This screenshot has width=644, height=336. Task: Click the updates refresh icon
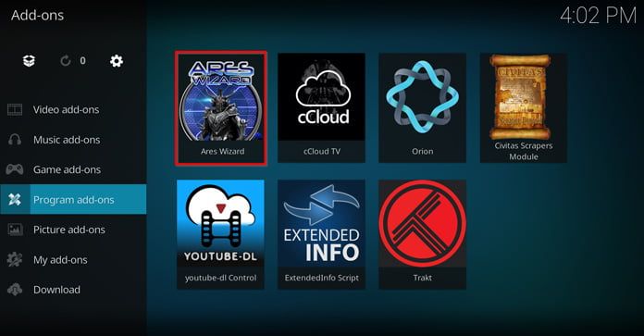click(66, 61)
